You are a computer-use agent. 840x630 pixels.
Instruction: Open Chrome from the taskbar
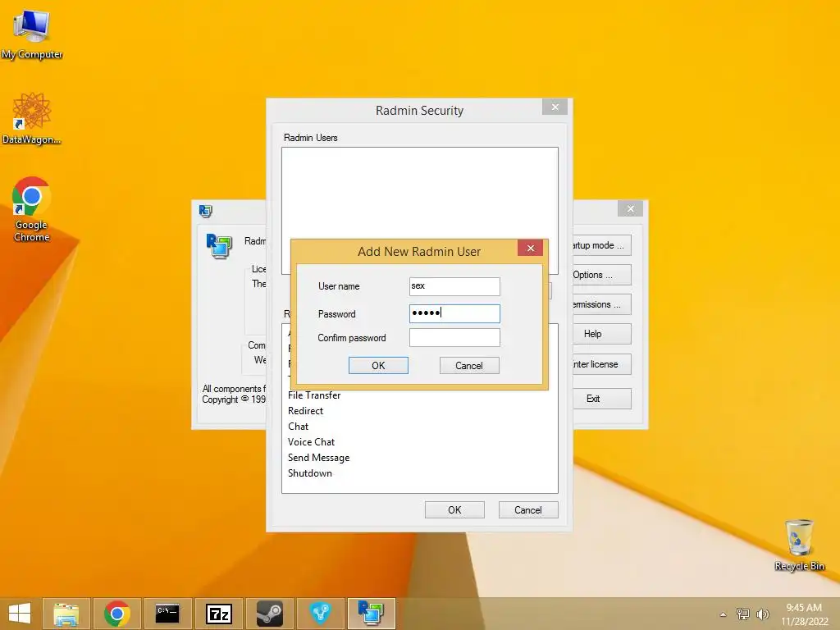(x=116, y=614)
